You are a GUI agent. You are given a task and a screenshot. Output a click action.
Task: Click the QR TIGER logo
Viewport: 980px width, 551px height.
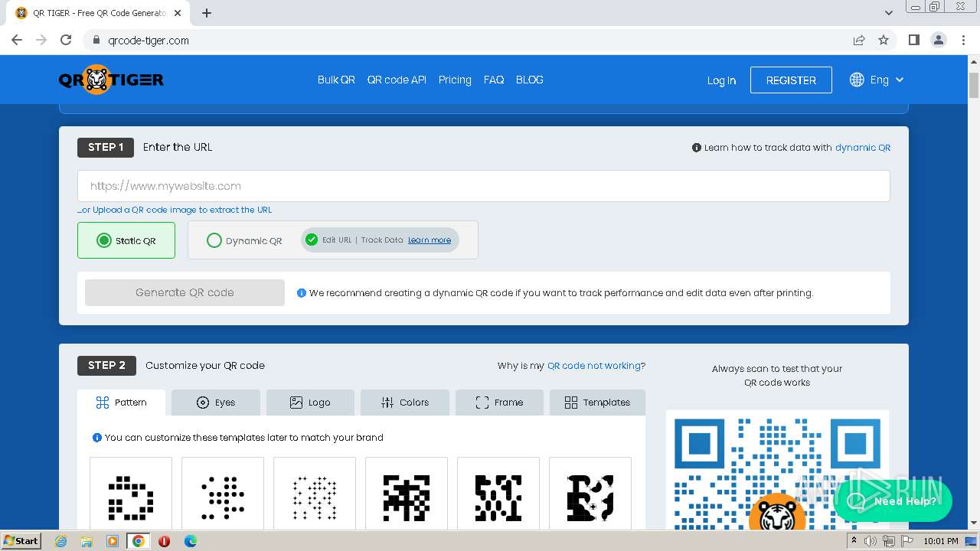pyautogui.click(x=111, y=80)
